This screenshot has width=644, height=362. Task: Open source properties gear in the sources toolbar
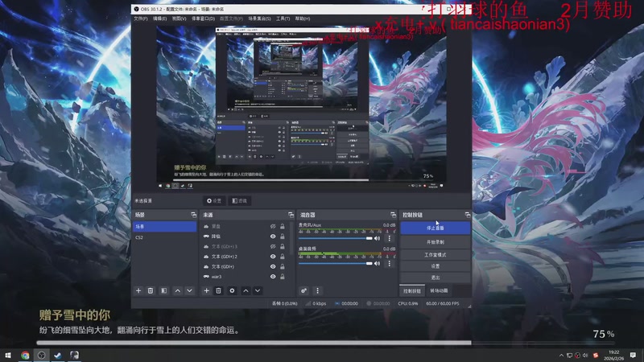[x=232, y=290]
